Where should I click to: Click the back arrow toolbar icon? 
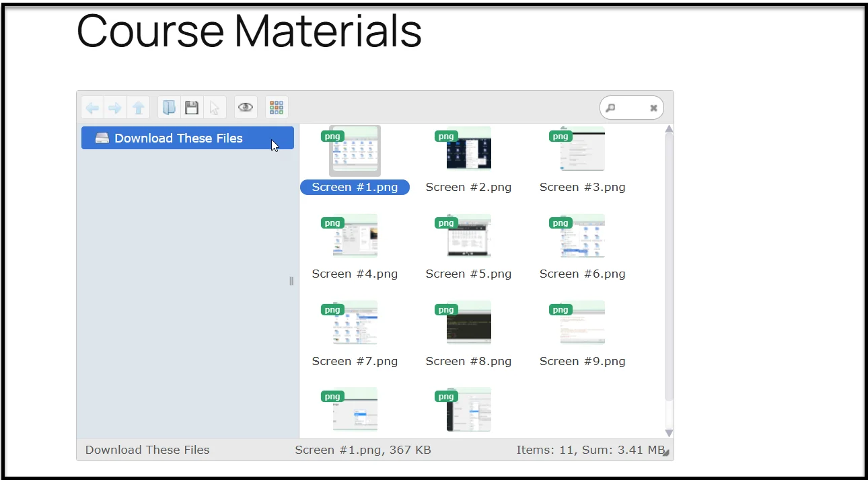(93, 108)
